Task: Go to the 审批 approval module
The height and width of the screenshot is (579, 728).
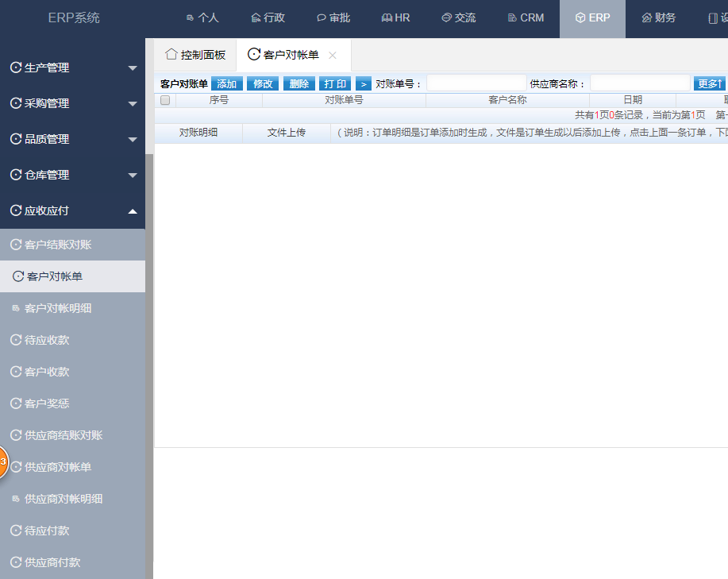Action: pos(333,17)
